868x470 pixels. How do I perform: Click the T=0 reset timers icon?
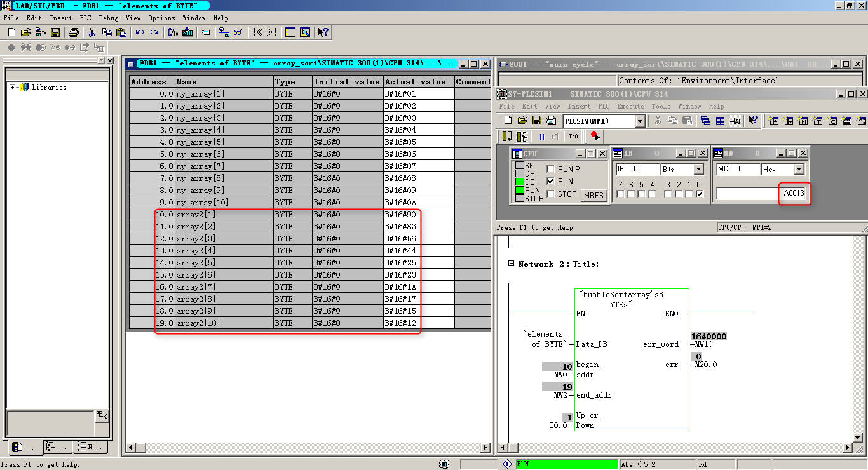tap(573, 137)
